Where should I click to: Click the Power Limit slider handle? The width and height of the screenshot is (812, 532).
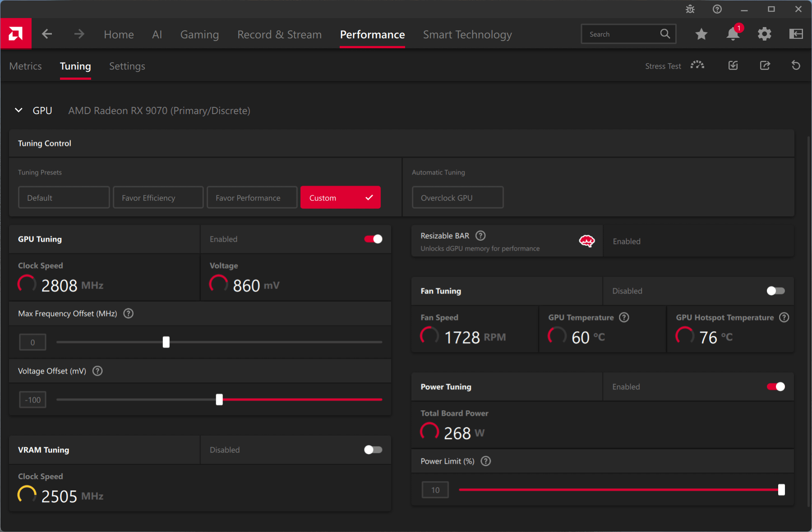[781, 490]
